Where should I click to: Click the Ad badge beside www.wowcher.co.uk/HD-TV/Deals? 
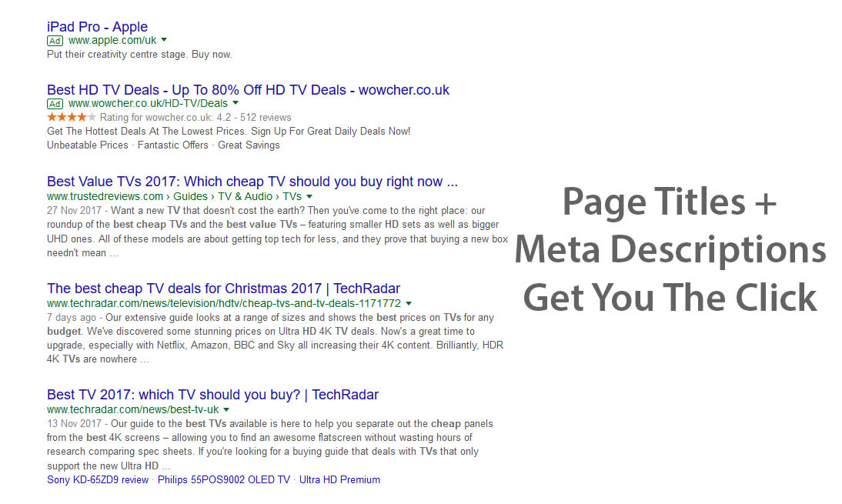pos(55,104)
